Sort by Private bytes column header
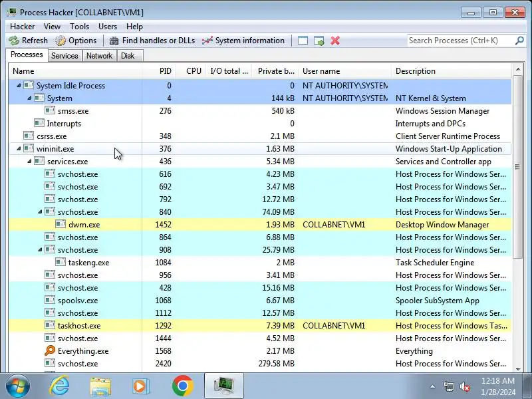This screenshot has height=399, width=532. point(275,71)
